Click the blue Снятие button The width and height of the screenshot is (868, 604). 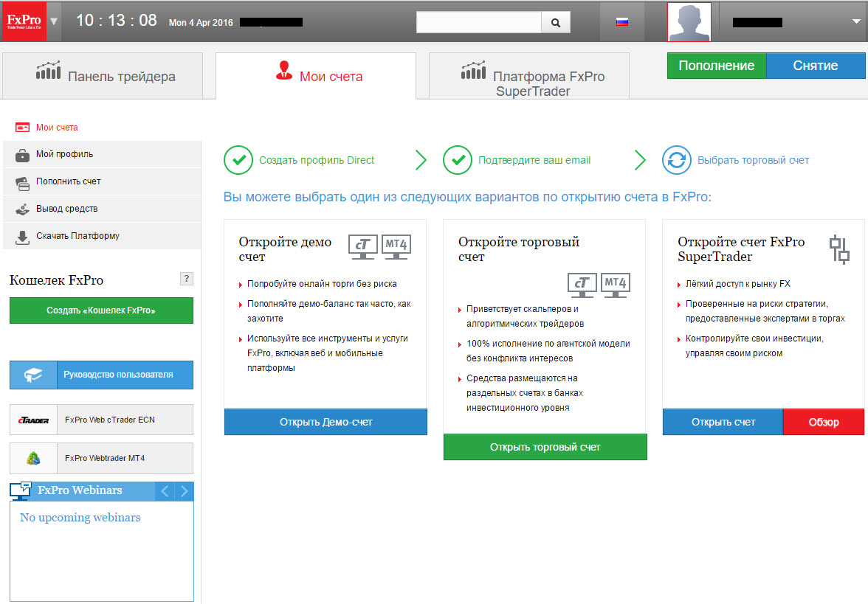816,66
